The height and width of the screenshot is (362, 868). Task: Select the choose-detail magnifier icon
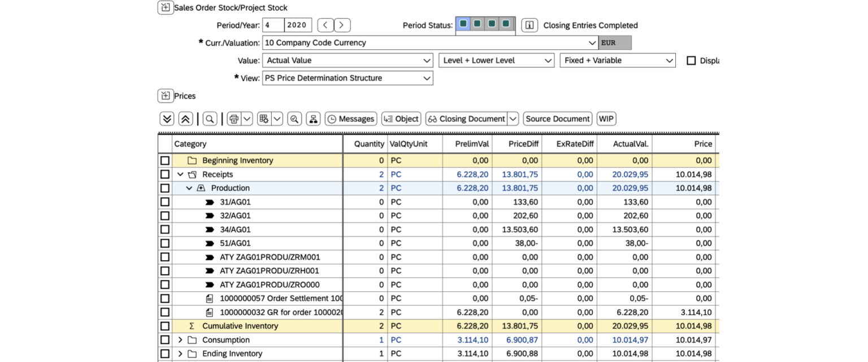(294, 119)
